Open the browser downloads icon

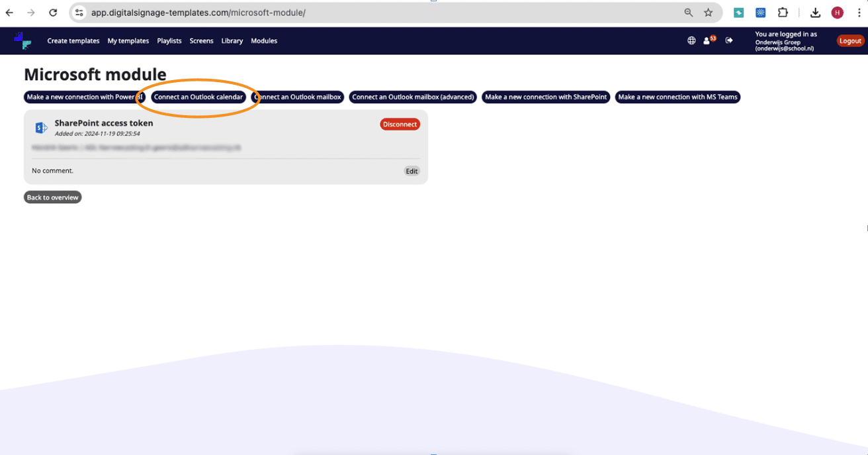tap(816, 13)
